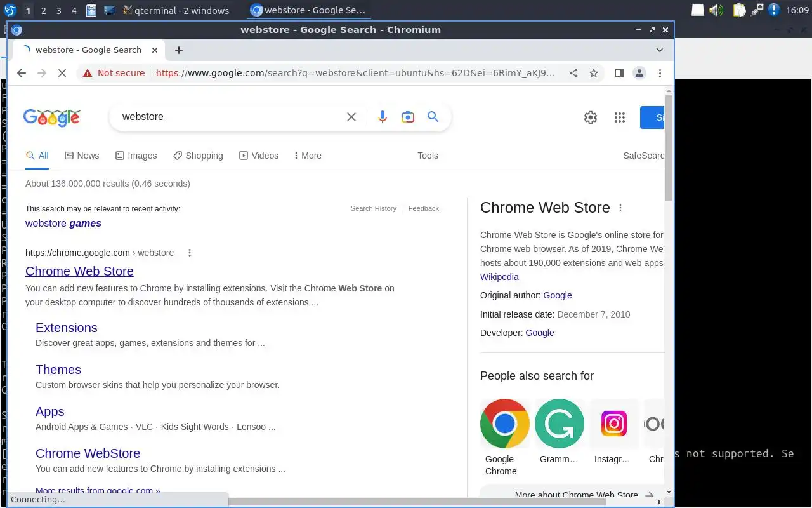Image resolution: width=812 pixels, height=508 pixels.
Task: Close the webstore Google Search tab
Action: 155,50
